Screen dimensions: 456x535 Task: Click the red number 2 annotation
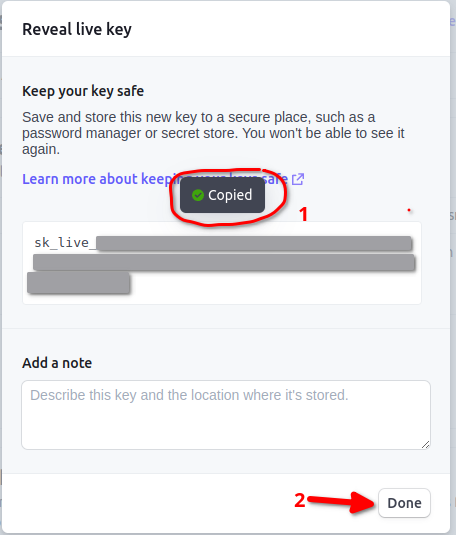coord(300,501)
